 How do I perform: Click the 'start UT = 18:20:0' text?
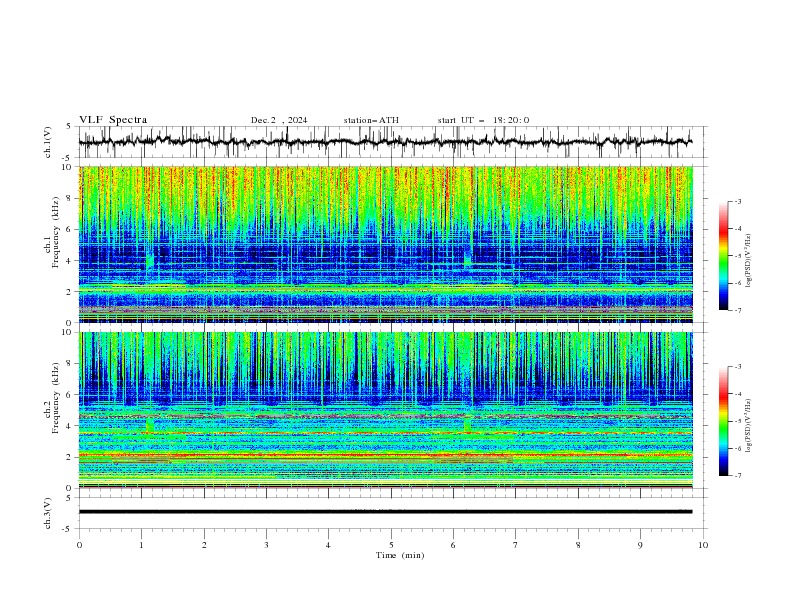[x=483, y=120]
